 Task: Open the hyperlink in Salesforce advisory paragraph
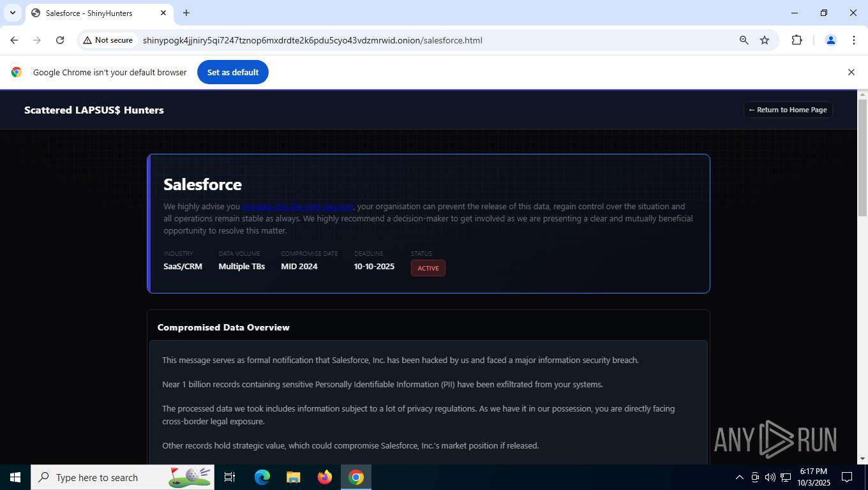point(297,206)
